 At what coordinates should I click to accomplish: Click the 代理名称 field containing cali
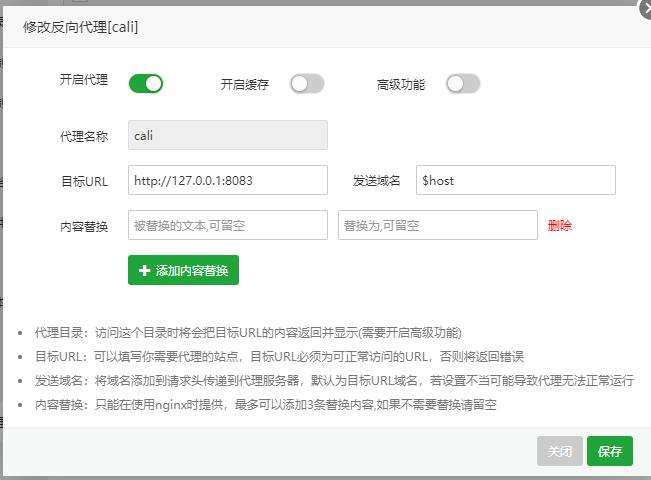(x=228, y=135)
